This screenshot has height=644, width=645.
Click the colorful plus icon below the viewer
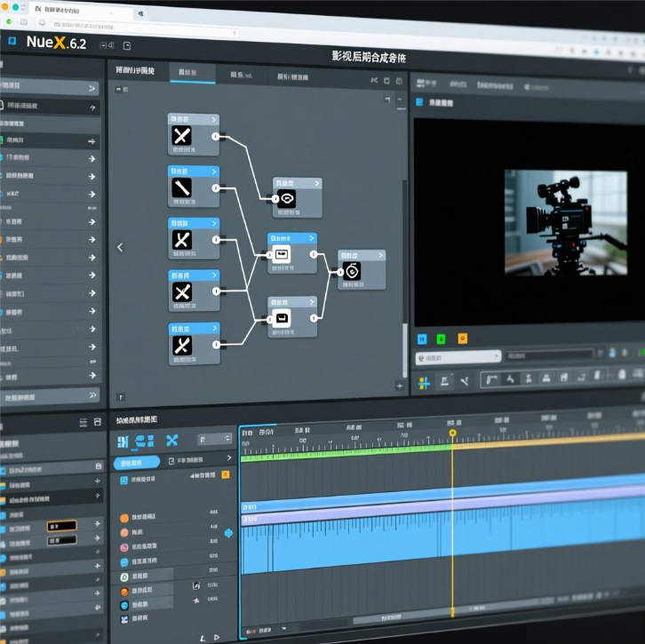424,382
